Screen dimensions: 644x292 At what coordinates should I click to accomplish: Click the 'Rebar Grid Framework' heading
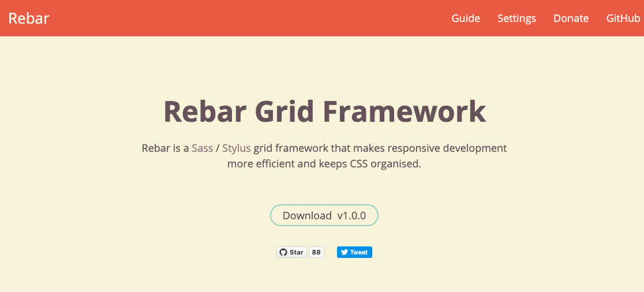(324, 111)
